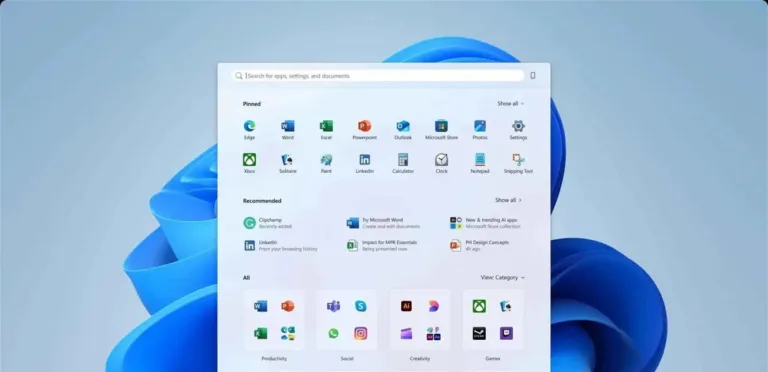
Task: Expand more apps cluster in Productivity category
Action: tap(288, 333)
